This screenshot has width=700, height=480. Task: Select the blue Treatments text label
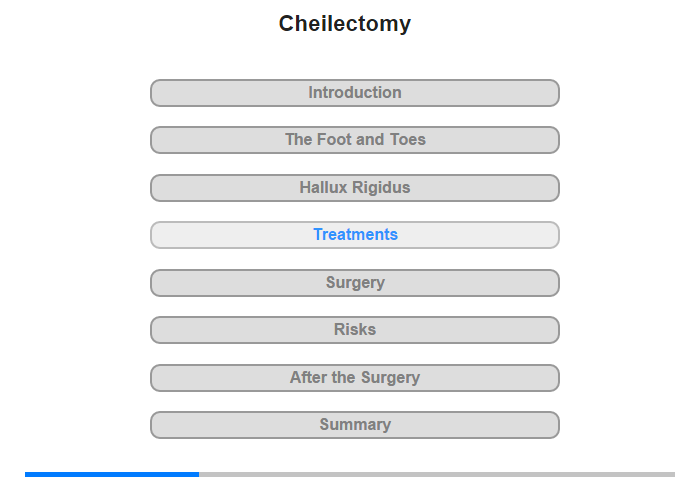click(355, 234)
